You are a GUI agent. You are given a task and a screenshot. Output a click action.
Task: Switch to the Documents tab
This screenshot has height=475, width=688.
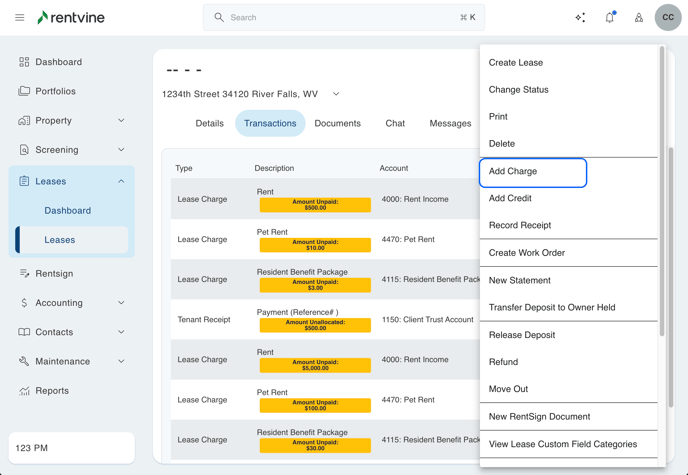click(x=337, y=124)
